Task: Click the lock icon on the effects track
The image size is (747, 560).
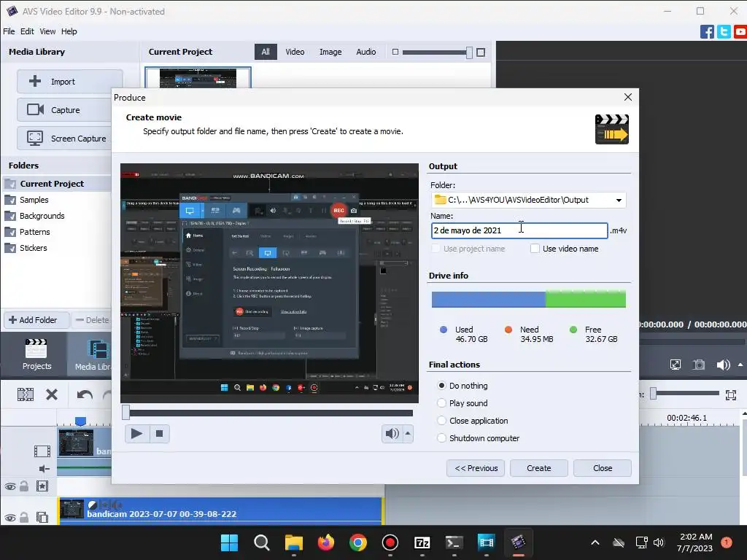Action: 24,486
